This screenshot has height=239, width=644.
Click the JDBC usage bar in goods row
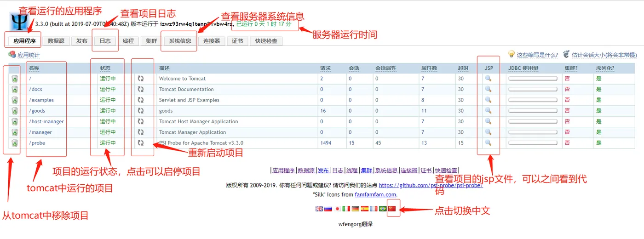tap(533, 111)
